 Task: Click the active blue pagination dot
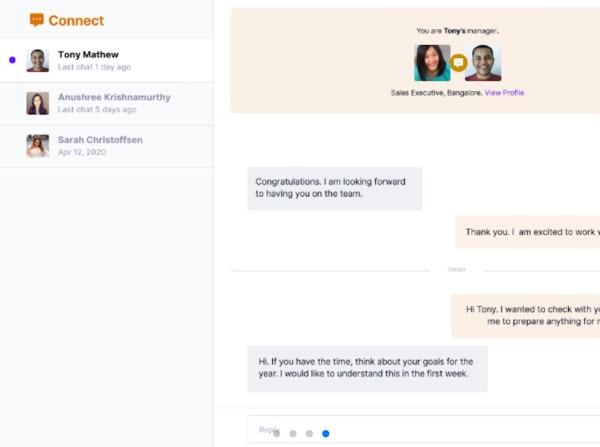(326, 433)
